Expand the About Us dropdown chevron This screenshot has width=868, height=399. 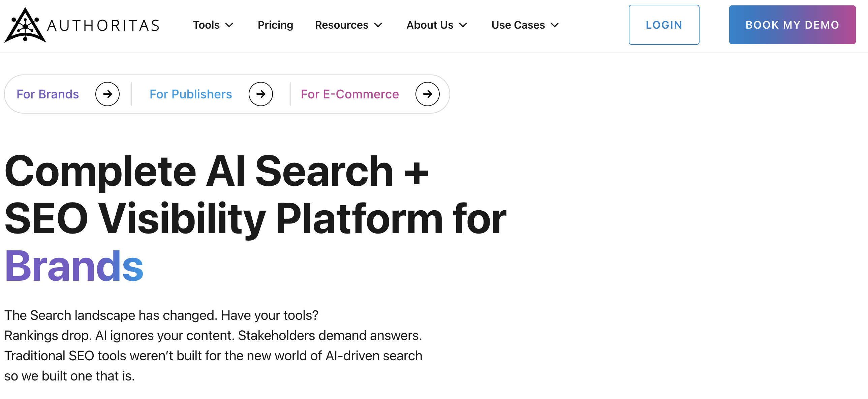(x=463, y=25)
